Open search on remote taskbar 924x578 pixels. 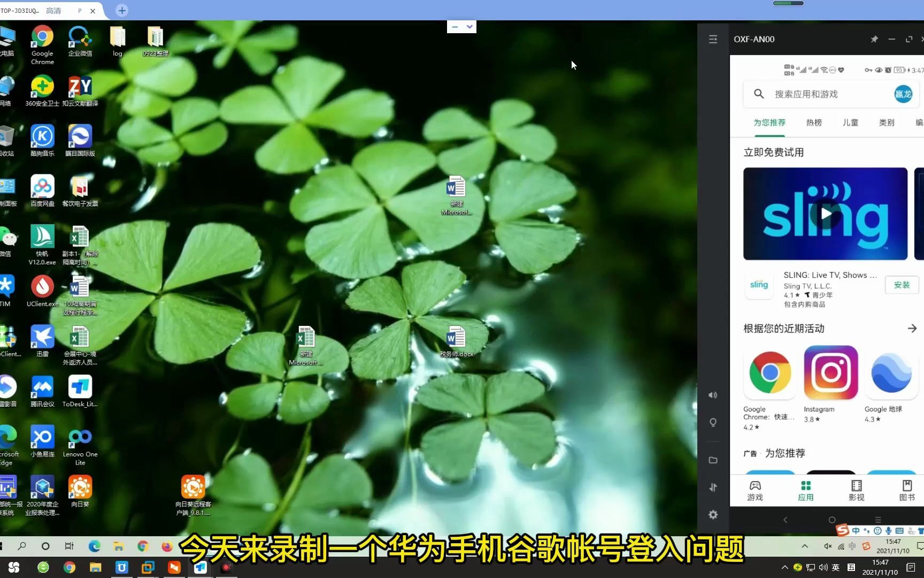pos(22,546)
